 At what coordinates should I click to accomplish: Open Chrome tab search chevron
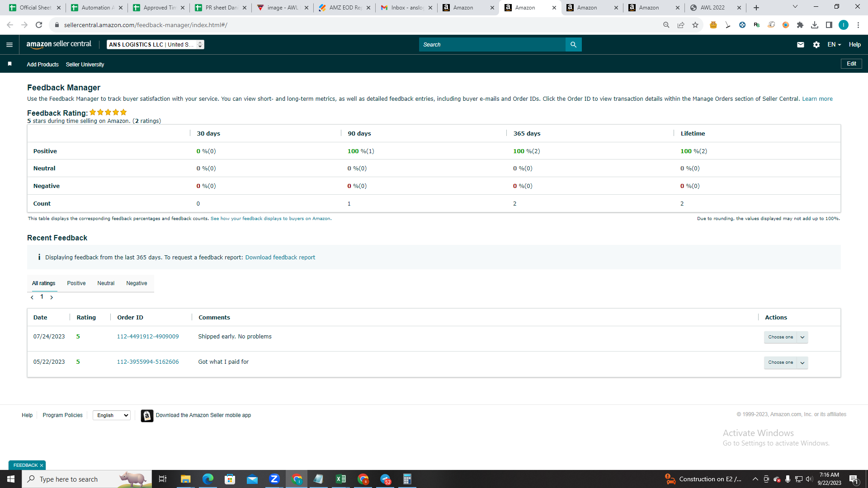(795, 7)
